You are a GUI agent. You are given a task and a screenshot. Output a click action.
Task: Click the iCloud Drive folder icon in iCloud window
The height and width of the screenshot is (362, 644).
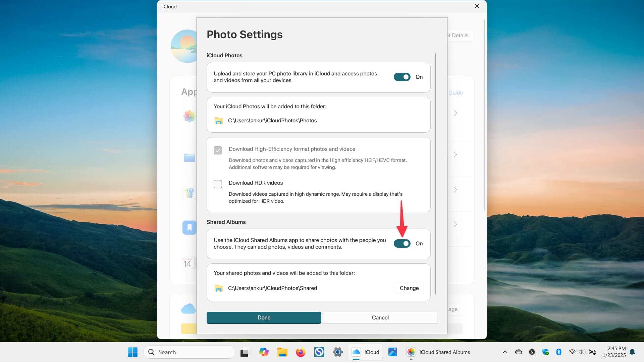(189, 158)
